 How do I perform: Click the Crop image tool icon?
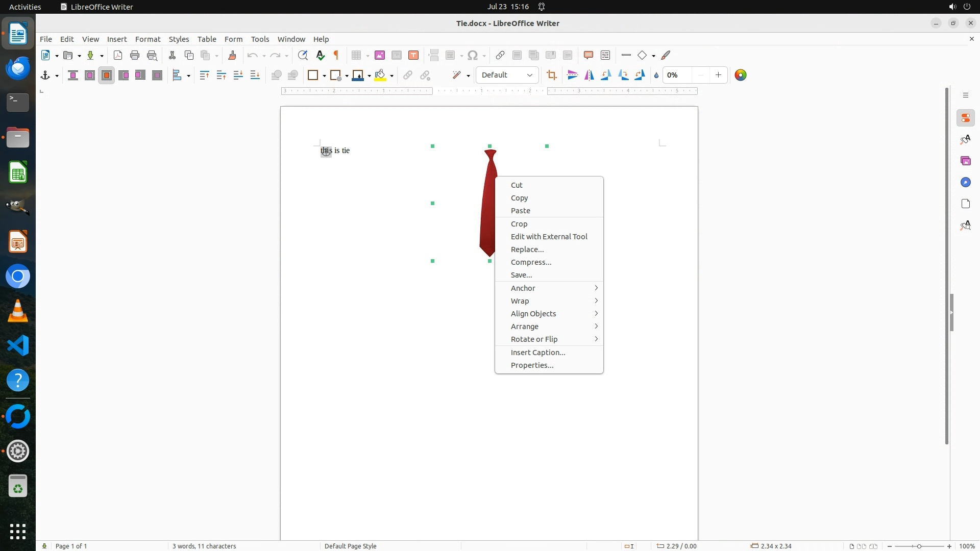point(551,76)
